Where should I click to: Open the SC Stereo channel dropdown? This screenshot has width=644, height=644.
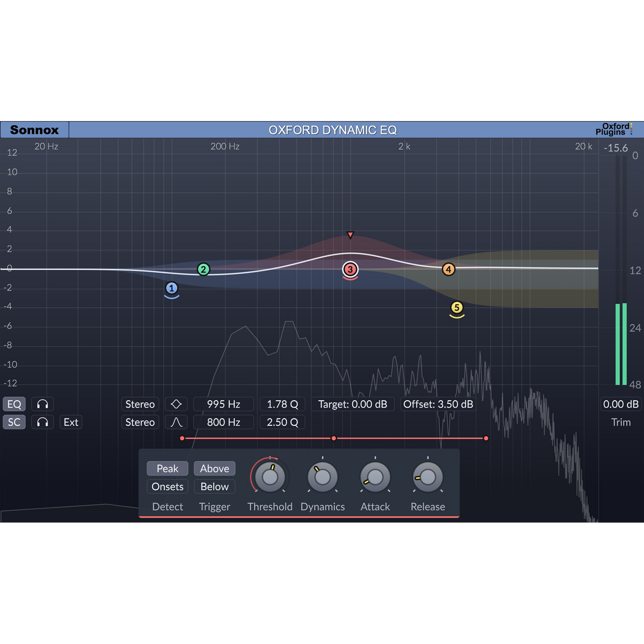[x=140, y=422]
